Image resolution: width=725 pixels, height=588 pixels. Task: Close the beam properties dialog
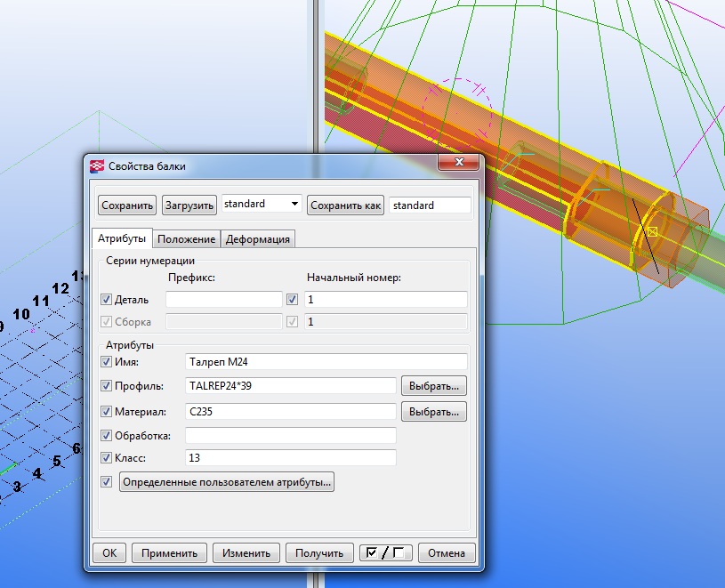tap(458, 165)
